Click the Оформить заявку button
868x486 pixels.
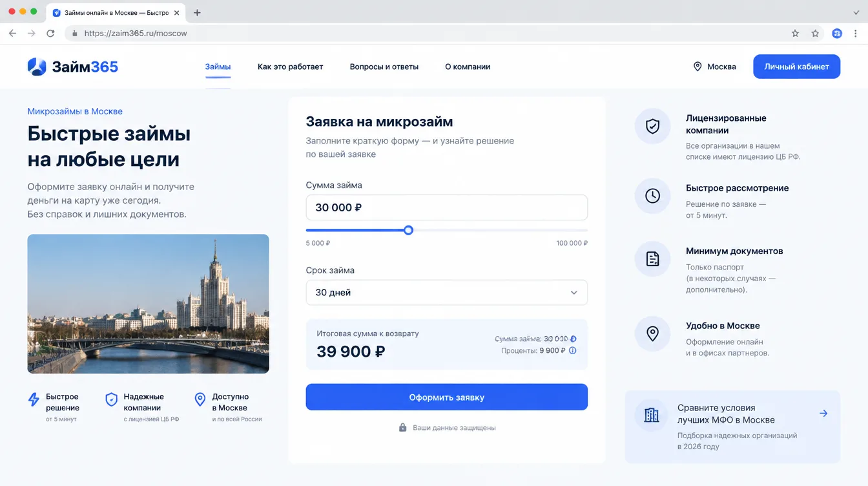[447, 397]
